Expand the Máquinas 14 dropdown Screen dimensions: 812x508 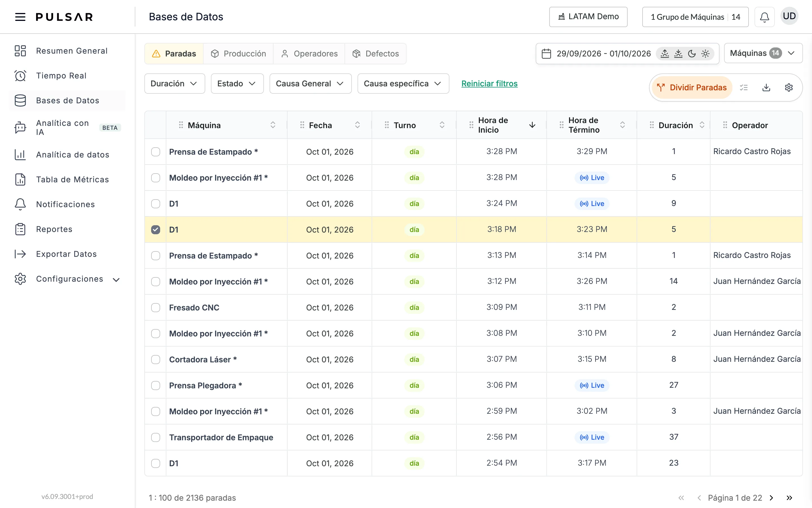coord(763,53)
